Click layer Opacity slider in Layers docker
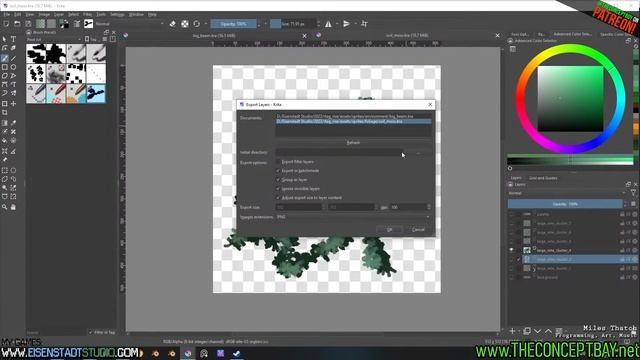The image size is (640, 360). 565,204
